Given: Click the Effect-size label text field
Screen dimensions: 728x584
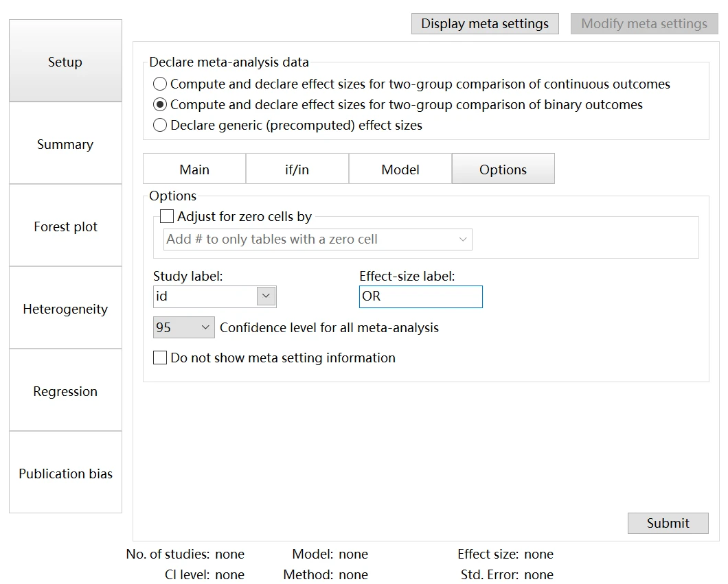Looking at the screenshot, I should click(420, 296).
